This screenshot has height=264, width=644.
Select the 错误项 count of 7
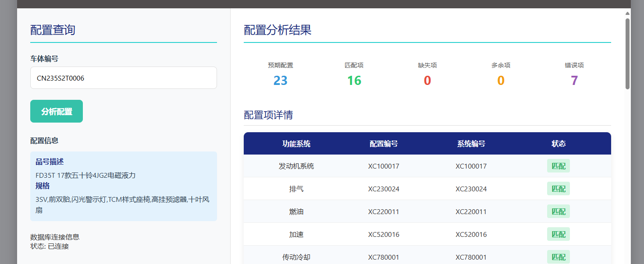[x=574, y=81]
